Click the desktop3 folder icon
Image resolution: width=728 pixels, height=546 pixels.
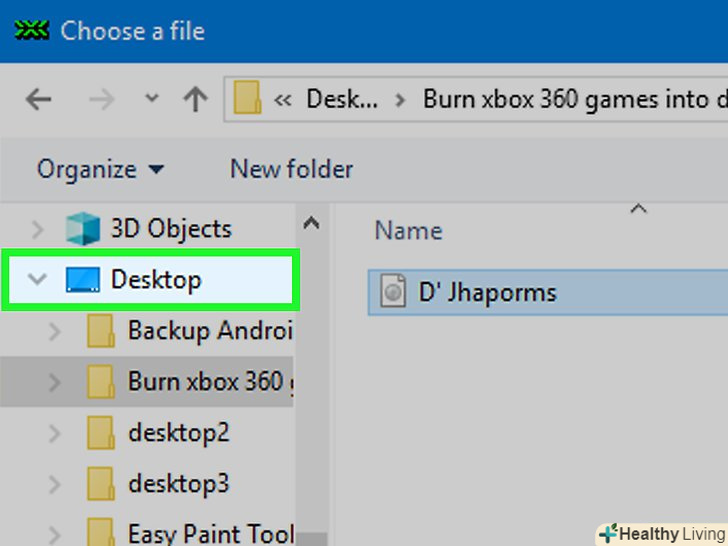coord(100,484)
